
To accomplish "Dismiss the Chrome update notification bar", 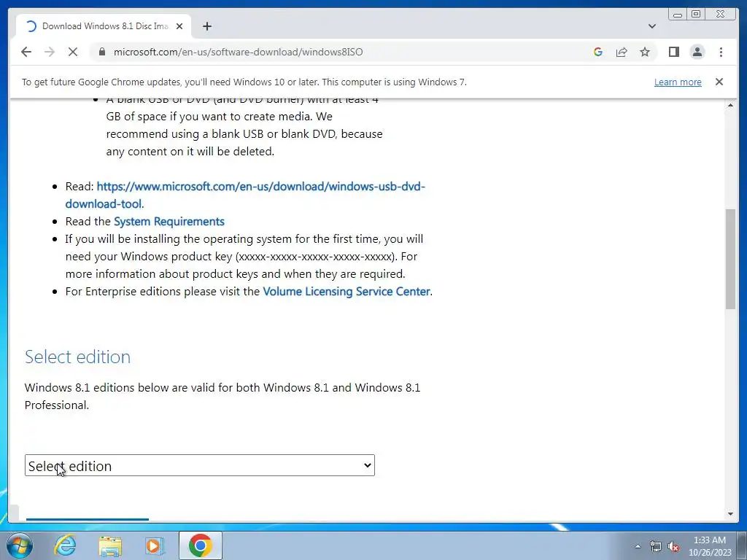I will tap(719, 82).
